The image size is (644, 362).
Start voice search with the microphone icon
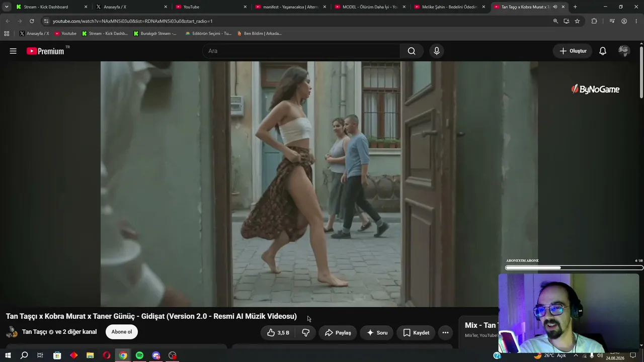(x=437, y=51)
